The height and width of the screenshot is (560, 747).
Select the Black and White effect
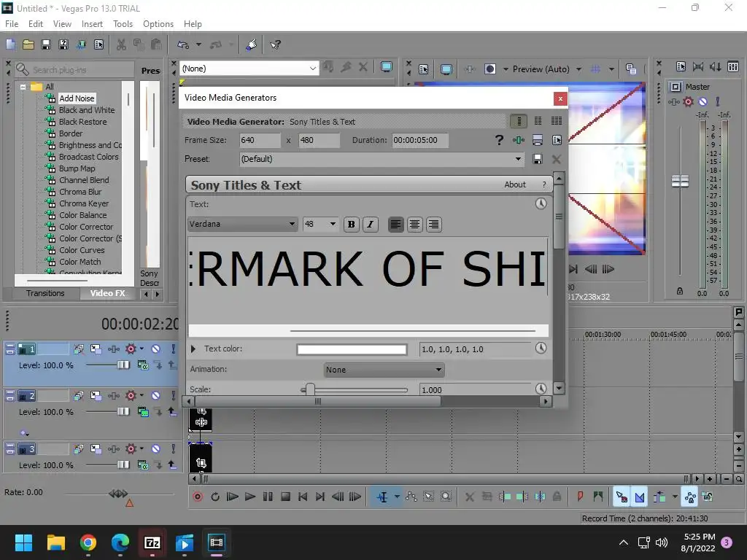[87, 110]
